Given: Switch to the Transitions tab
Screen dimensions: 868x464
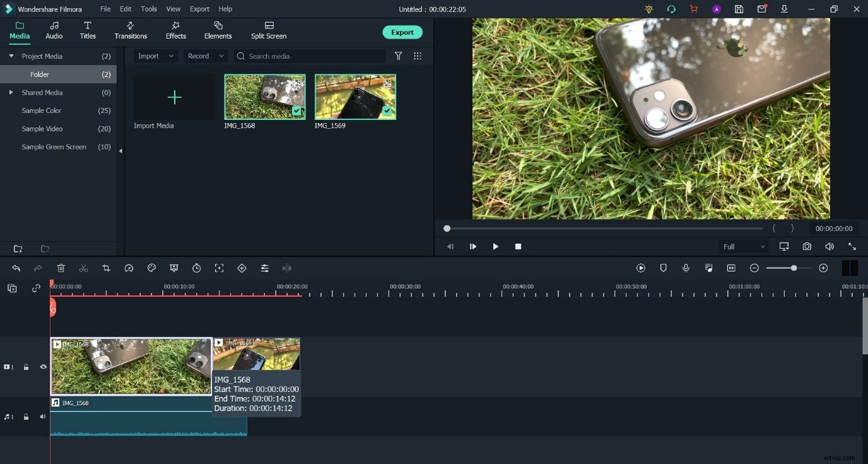Looking at the screenshot, I should (130, 30).
